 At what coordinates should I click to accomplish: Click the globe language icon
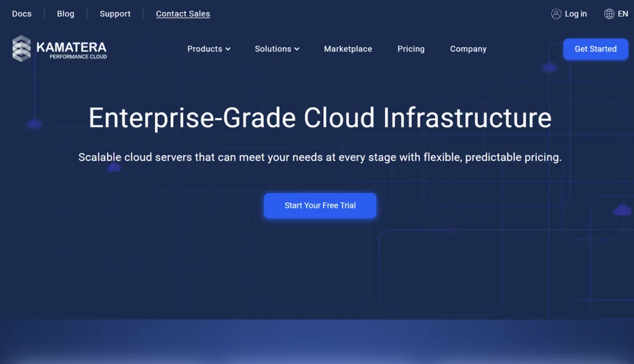click(610, 13)
